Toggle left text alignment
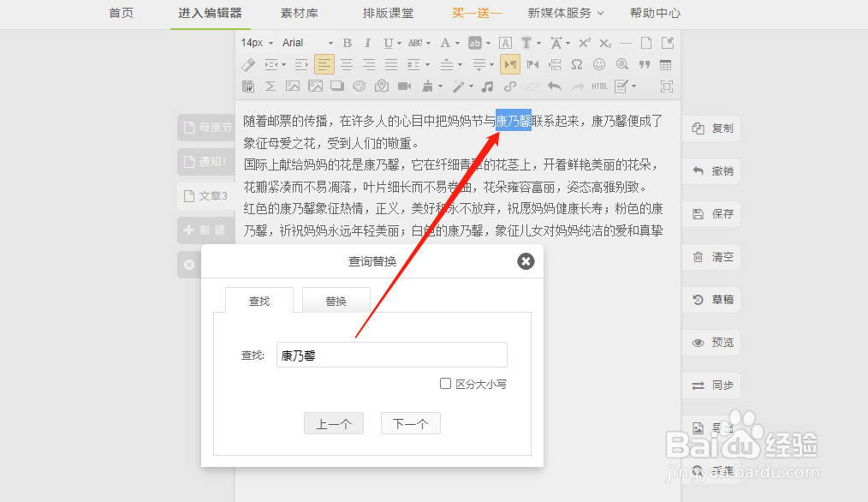Screen dimensions: 868x502 324,65
